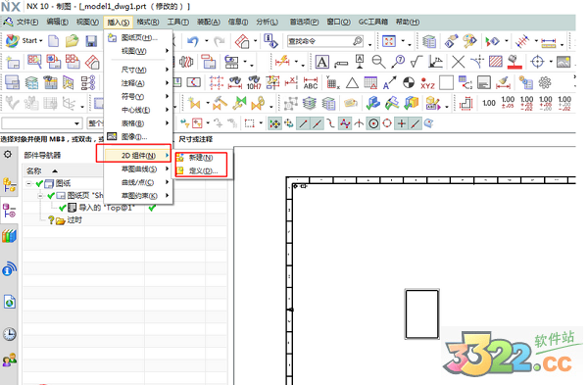
Task: Collapse the 图纸 tree node
Action: (28, 184)
